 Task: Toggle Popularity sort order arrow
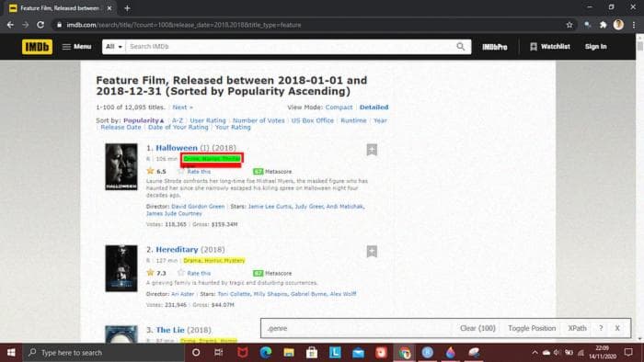pos(162,120)
